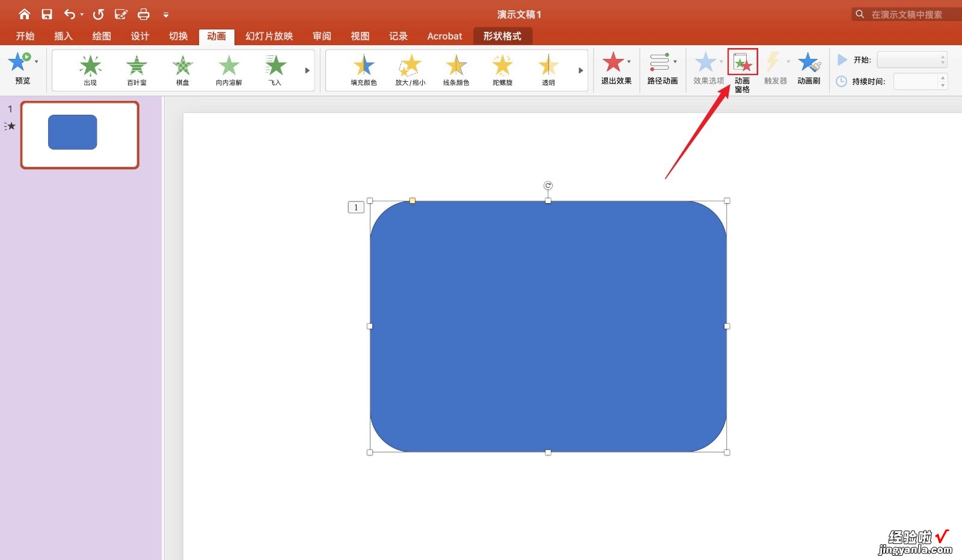Open the 视图 tab
Image resolution: width=962 pixels, height=560 pixels.
[360, 36]
